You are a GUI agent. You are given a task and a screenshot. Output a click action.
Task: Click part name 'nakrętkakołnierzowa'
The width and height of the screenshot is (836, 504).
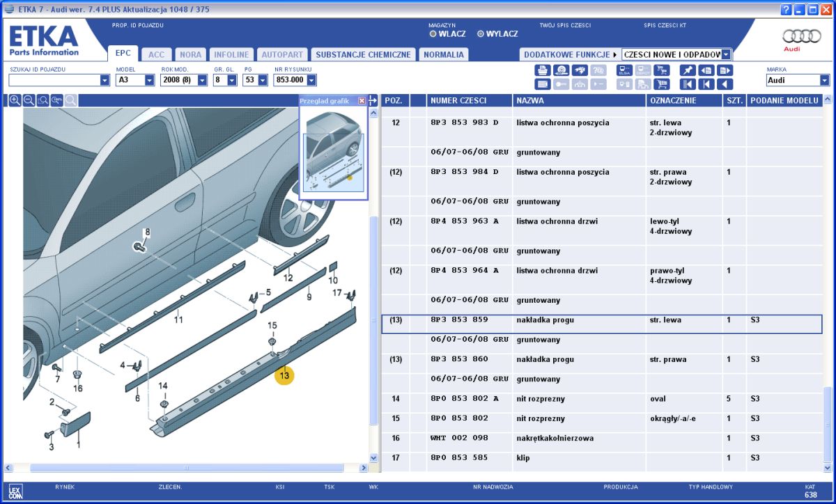click(555, 438)
